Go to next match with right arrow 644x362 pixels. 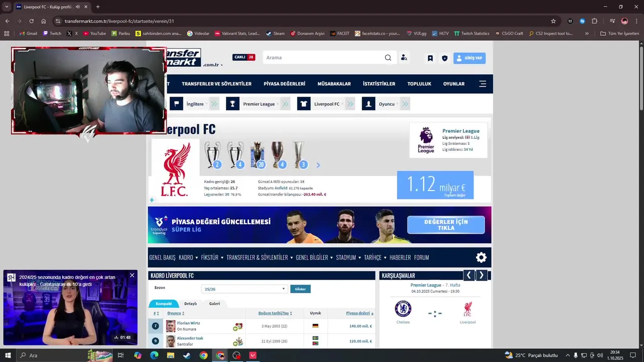pyautogui.click(x=481, y=275)
